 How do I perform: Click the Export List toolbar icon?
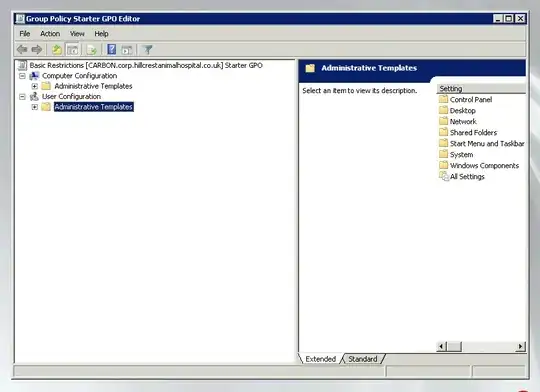(92, 50)
